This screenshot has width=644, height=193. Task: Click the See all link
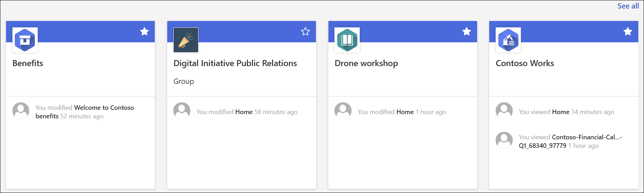coord(628,6)
